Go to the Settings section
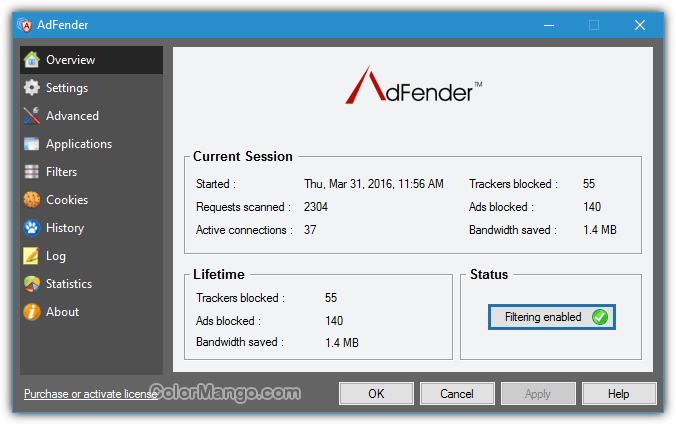Screen dimensions: 676x424 point(91,88)
